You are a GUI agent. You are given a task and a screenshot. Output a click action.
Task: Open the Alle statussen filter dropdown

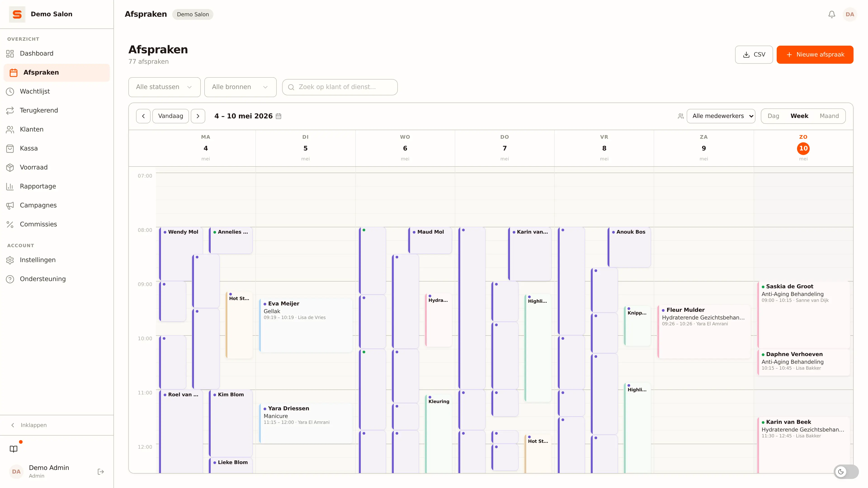pyautogui.click(x=164, y=87)
